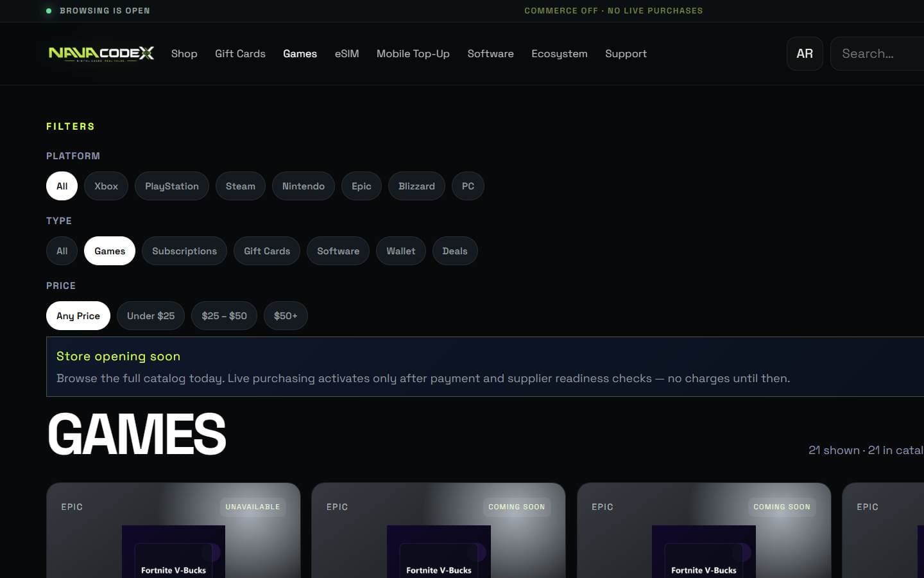924x578 pixels.
Task: Go to Gift Cards in top navigation
Action: (x=240, y=54)
